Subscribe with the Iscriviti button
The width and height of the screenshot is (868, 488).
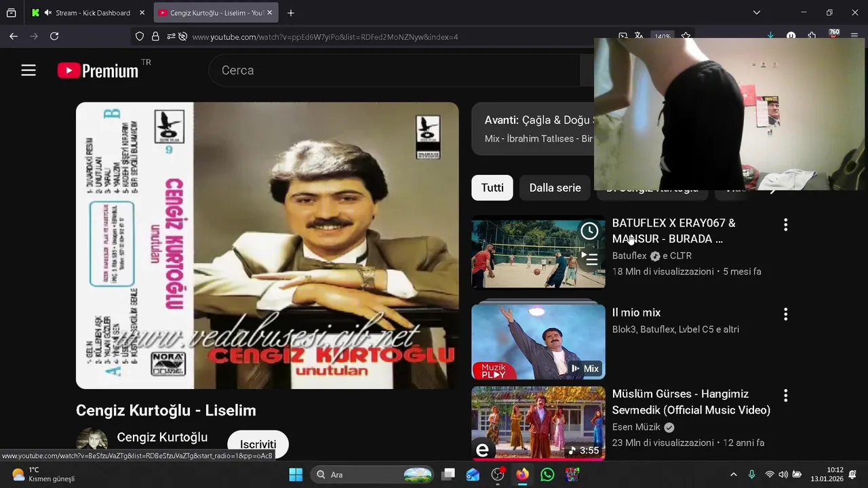258,444
